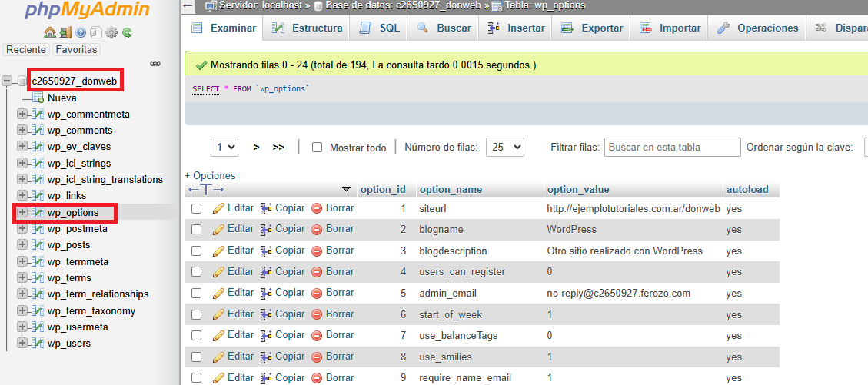Check the Mostrar todo checkbox

318,148
